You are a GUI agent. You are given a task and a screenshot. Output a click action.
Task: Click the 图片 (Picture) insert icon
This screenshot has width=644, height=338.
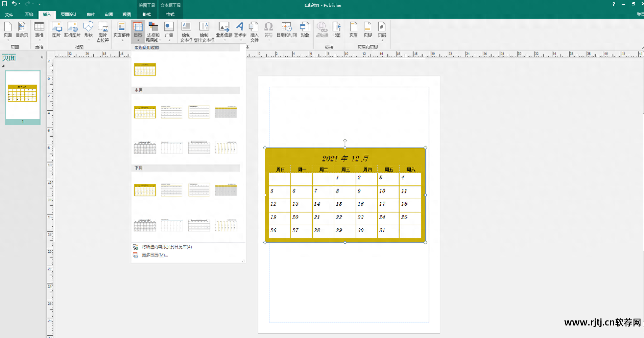[56, 29]
